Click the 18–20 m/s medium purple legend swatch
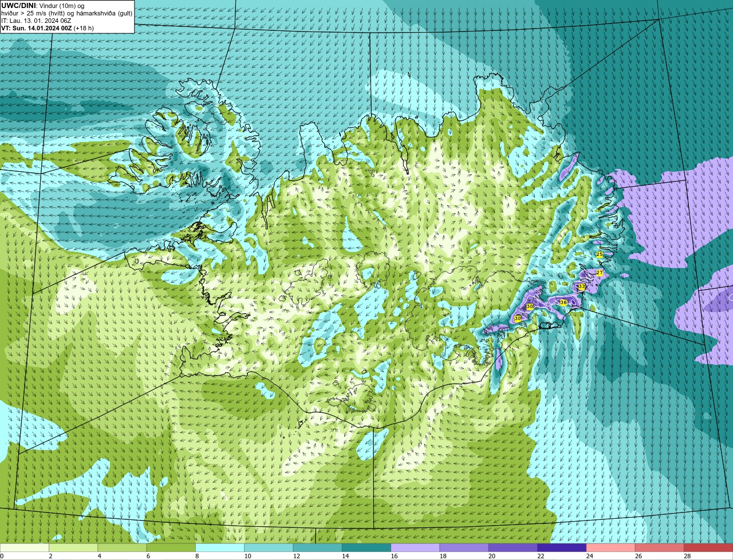Image resolution: width=733 pixels, height=560 pixels. [464, 547]
